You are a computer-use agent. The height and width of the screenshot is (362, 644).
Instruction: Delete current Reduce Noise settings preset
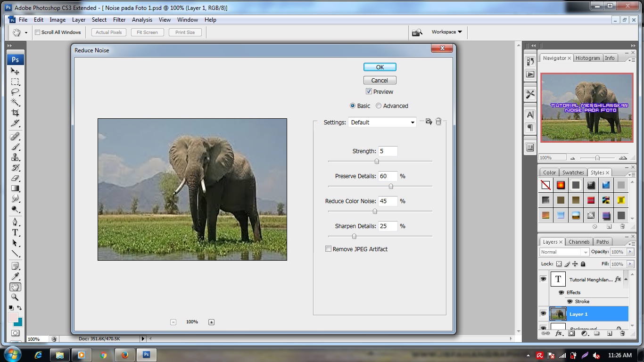pyautogui.click(x=438, y=122)
